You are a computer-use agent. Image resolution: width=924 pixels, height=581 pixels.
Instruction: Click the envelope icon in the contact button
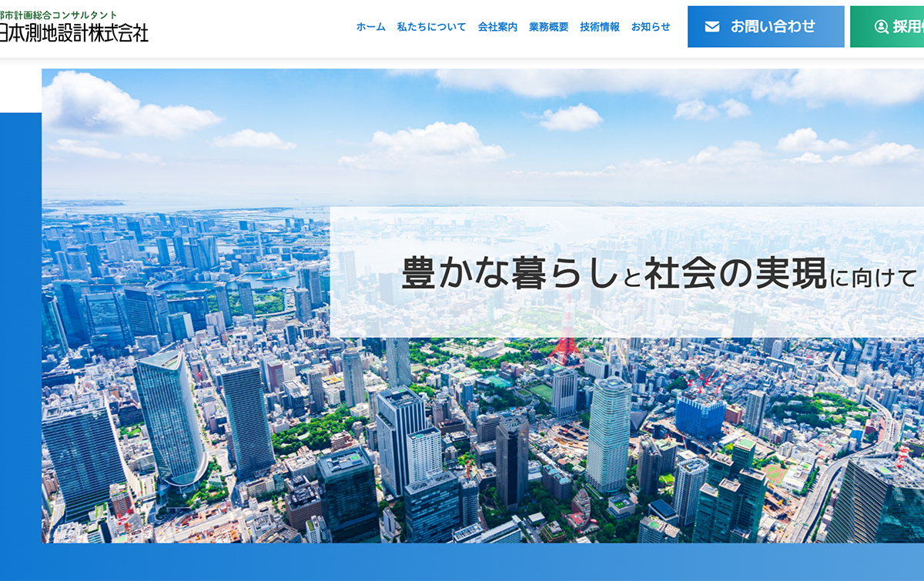click(x=712, y=27)
